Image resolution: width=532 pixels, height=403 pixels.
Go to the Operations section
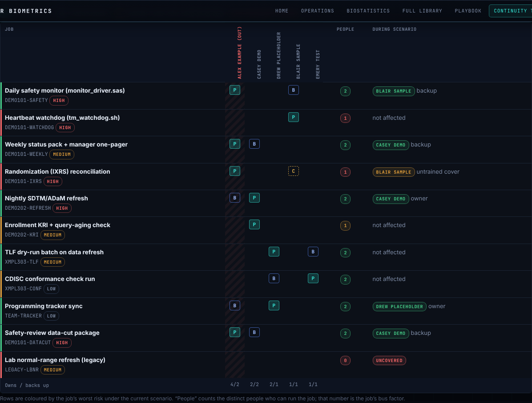318,11
